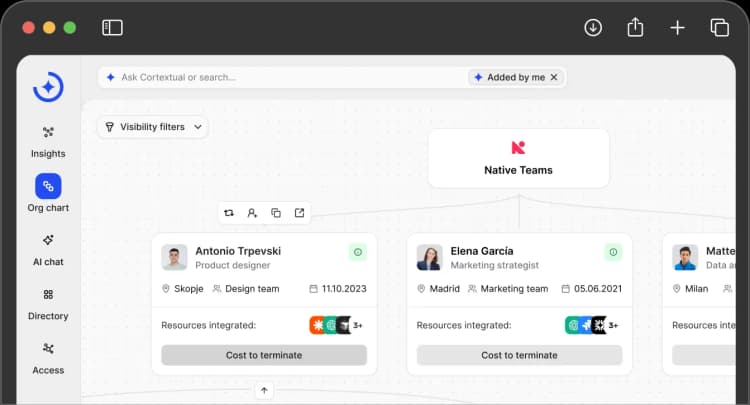This screenshot has height=405, width=750.
Task: Click Madrid location on Elena's card
Action: (x=439, y=289)
